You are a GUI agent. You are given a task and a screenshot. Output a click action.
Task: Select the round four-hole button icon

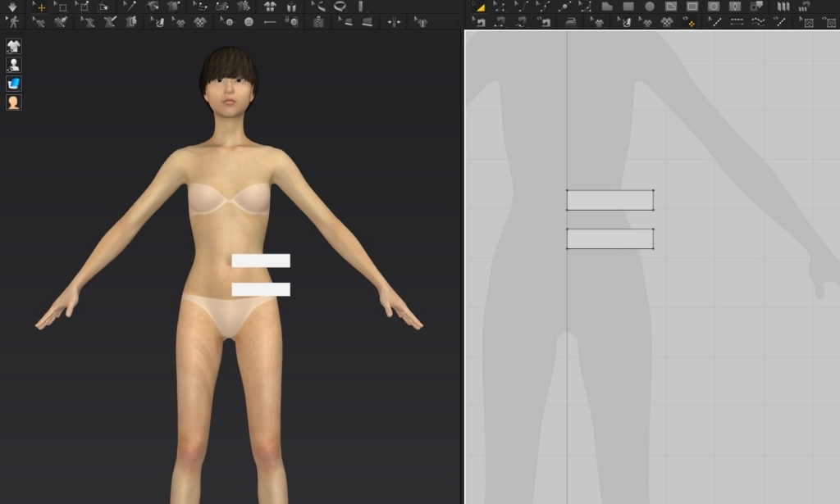point(249,22)
